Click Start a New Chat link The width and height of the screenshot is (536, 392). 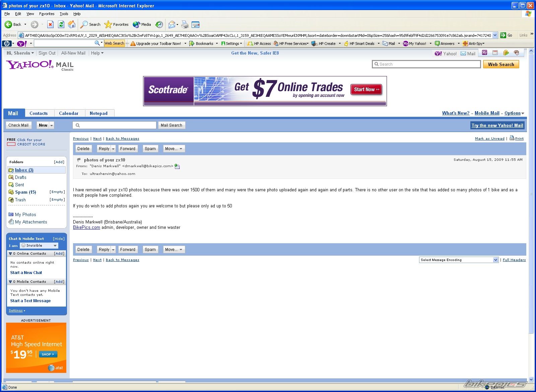[26, 273]
